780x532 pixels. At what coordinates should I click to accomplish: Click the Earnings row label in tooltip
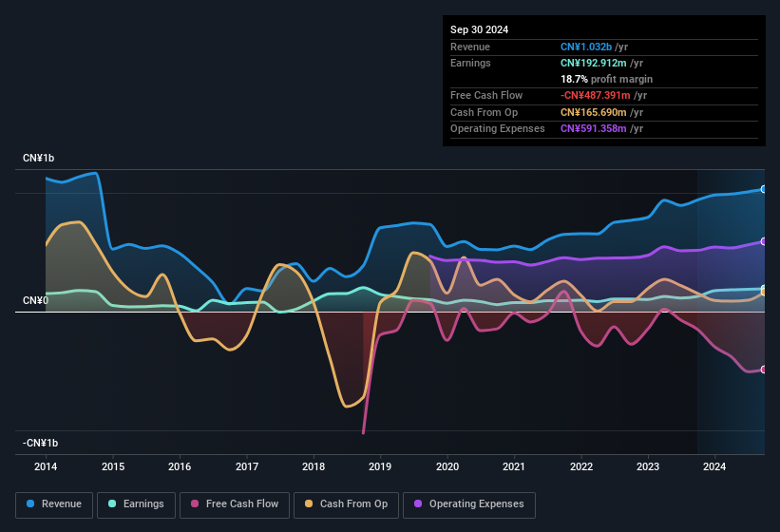pos(470,63)
